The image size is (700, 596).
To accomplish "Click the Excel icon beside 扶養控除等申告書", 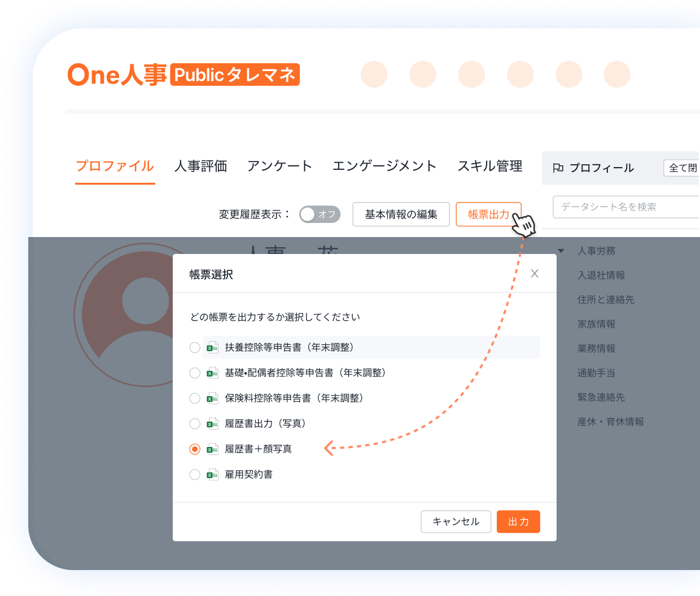I will [x=212, y=348].
